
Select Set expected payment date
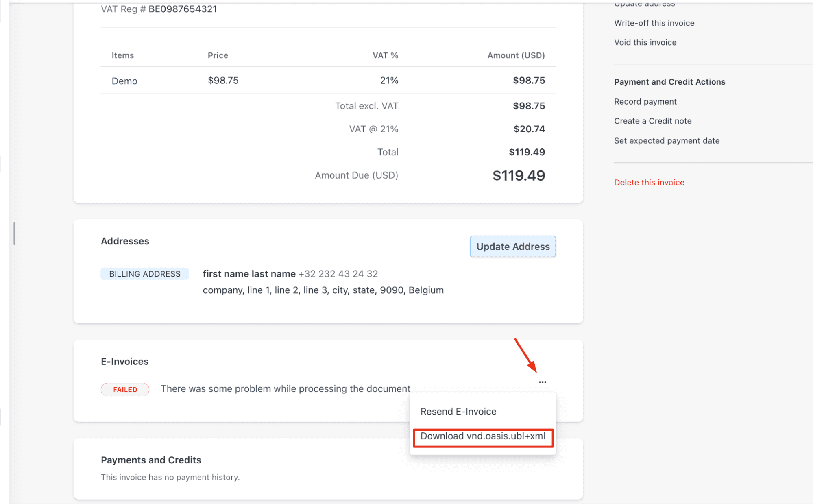667,141
